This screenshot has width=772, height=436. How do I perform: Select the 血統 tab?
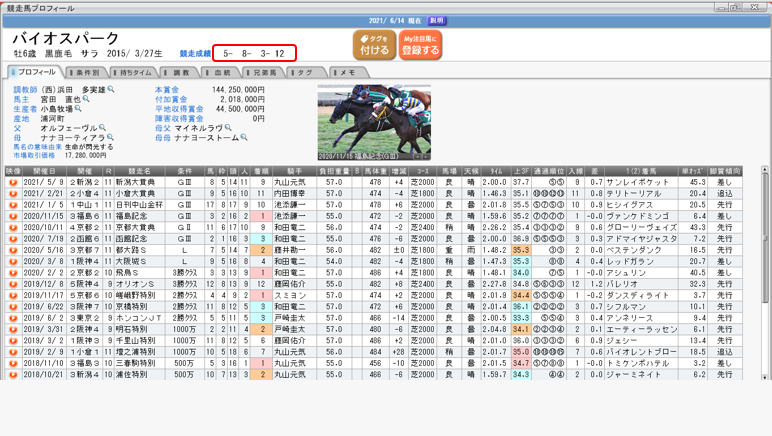click(221, 73)
